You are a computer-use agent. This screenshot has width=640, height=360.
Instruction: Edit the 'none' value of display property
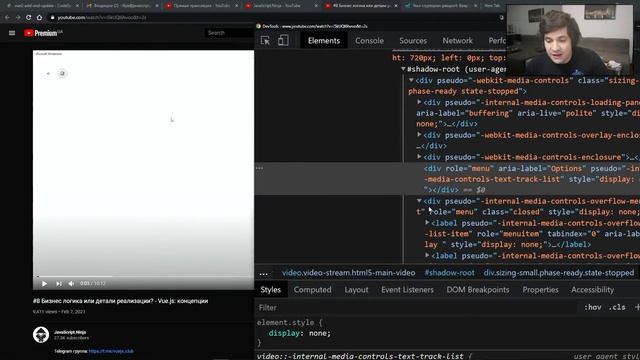pyautogui.click(x=319, y=333)
